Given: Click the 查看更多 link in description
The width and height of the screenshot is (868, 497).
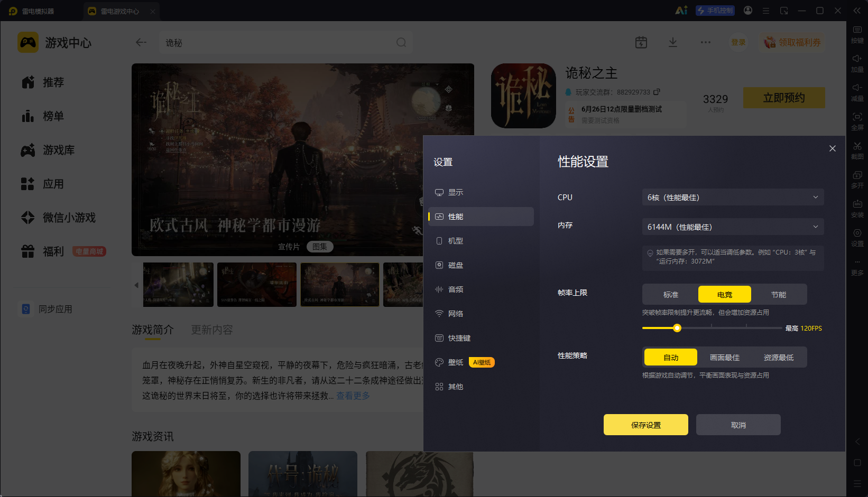Looking at the screenshot, I should pos(353,396).
